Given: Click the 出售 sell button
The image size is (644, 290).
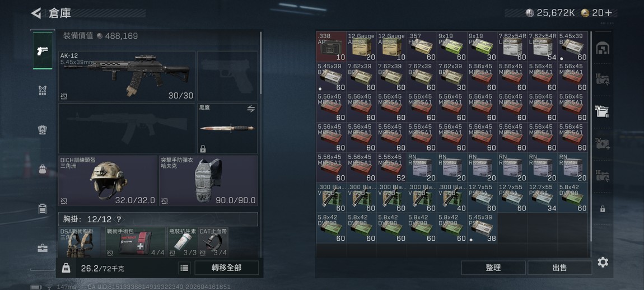Looking at the screenshot, I should coord(560,268).
